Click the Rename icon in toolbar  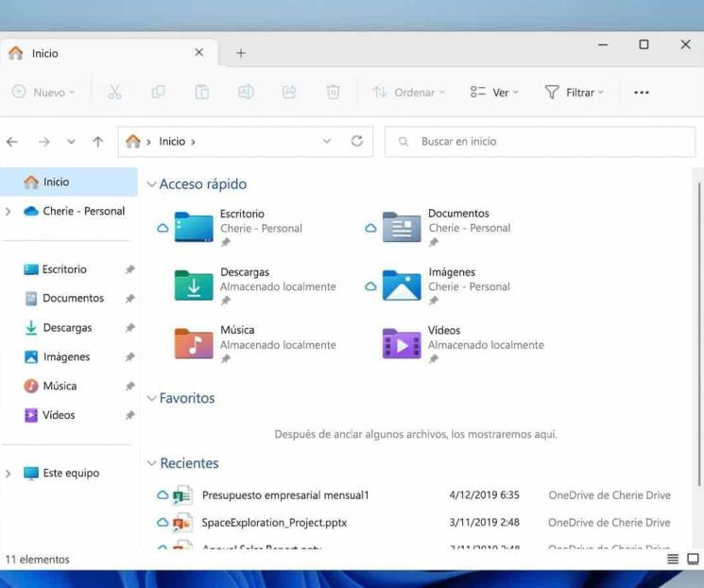pyautogui.click(x=246, y=92)
